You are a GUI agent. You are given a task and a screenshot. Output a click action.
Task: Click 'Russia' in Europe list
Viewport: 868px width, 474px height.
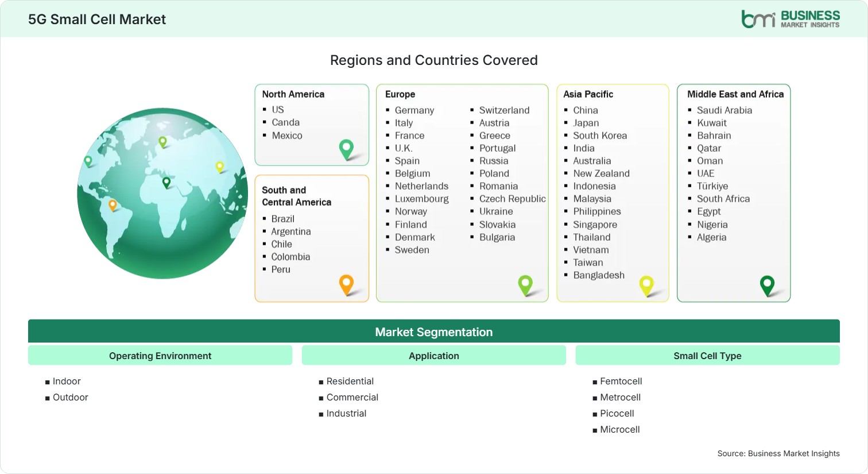tap(494, 161)
